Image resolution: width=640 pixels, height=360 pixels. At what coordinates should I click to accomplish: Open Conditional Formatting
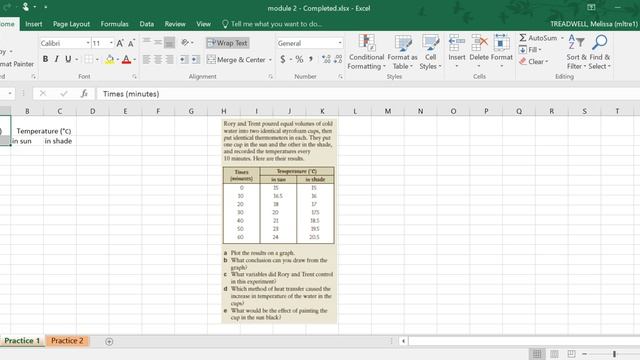pyautogui.click(x=367, y=52)
